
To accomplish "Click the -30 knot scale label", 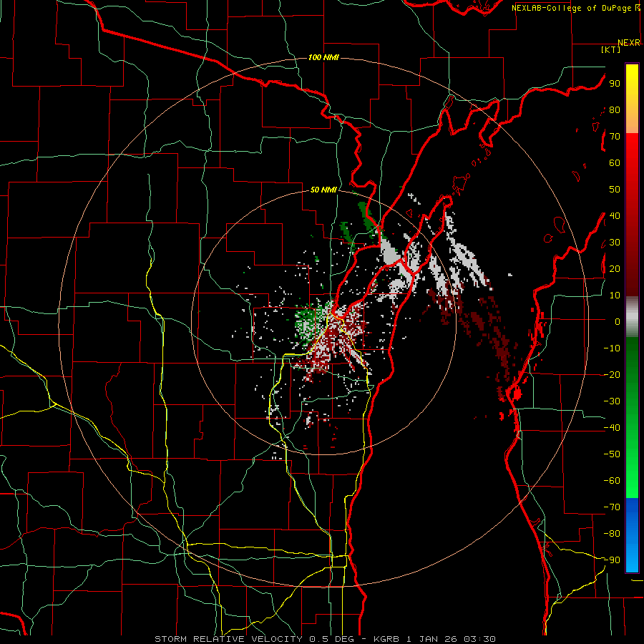I will tap(612, 401).
